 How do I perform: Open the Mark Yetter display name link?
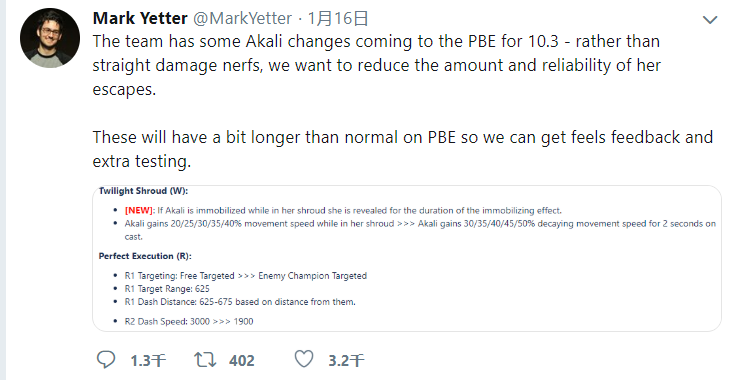click(140, 18)
